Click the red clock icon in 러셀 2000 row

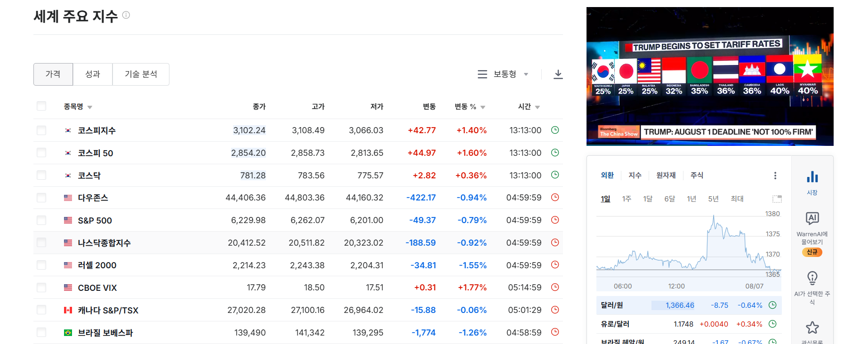pos(555,264)
